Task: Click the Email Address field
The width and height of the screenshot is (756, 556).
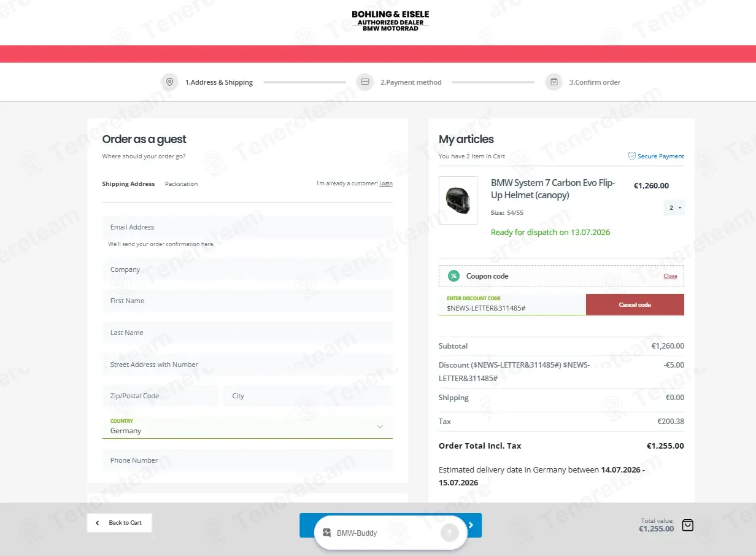Action: [x=247, y=227]
